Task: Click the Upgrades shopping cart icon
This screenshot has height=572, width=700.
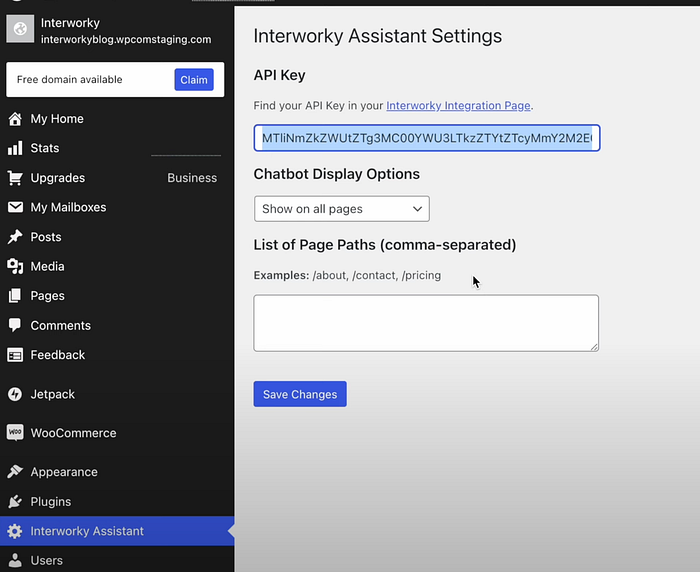Action: tap(15, 178)
